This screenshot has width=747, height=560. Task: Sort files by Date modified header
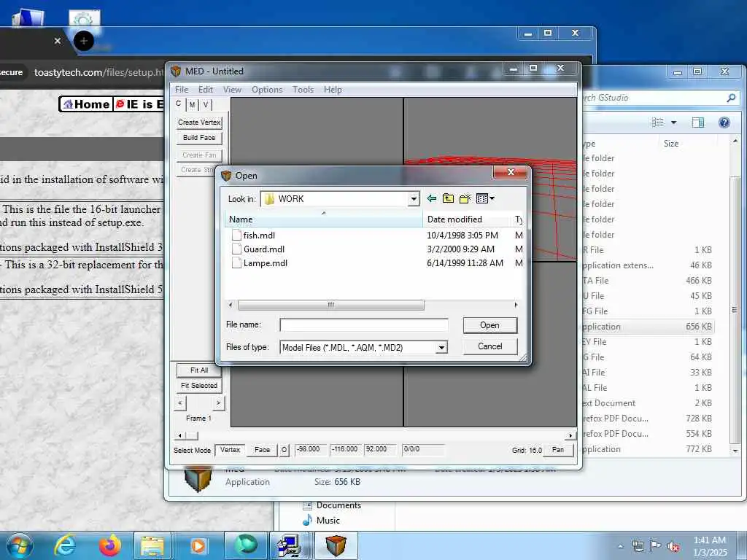(x=466, y=219)
